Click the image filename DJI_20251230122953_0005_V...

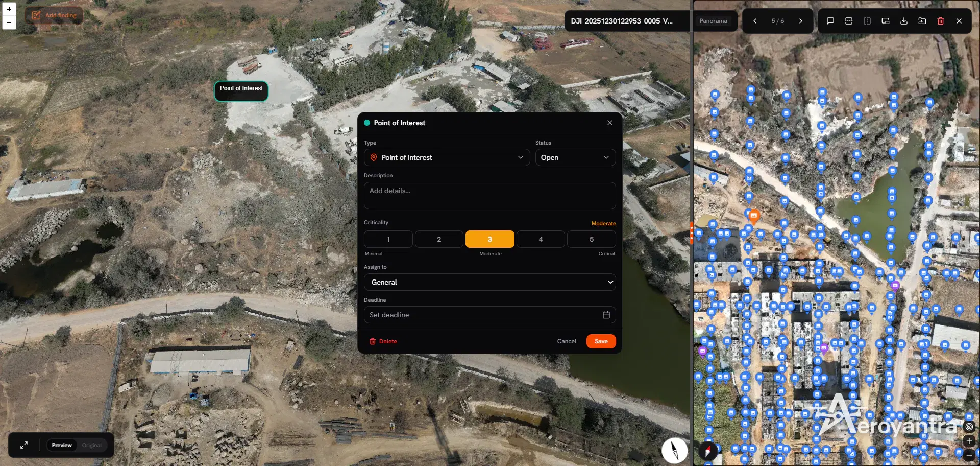(x=622, y=21)
